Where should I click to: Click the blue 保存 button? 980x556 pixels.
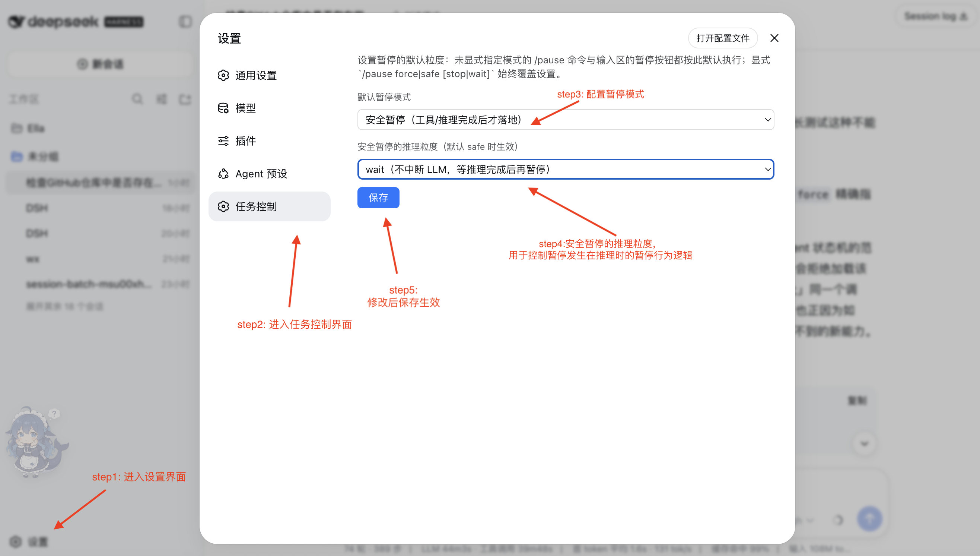378,198
